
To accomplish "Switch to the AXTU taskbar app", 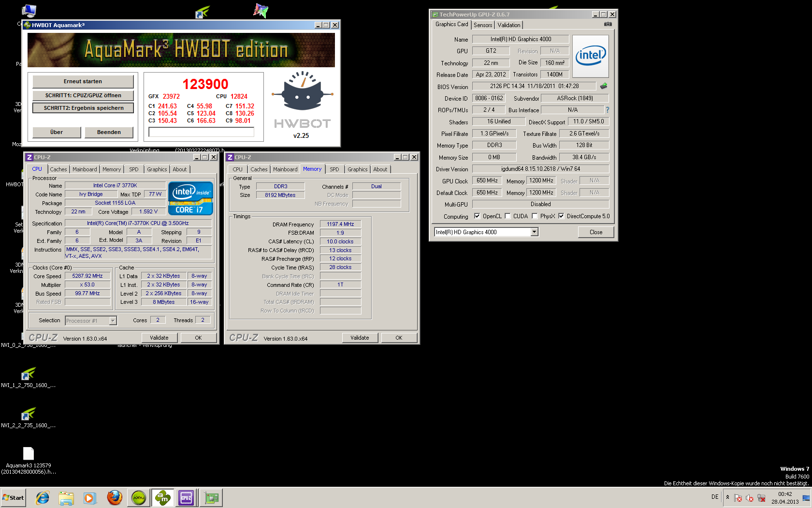I will (x=139, y=497).
